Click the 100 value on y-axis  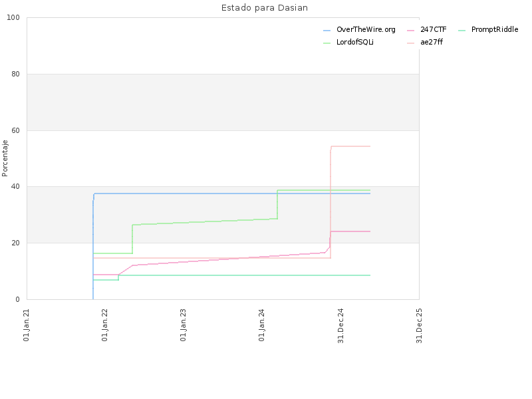click(14, 18)
